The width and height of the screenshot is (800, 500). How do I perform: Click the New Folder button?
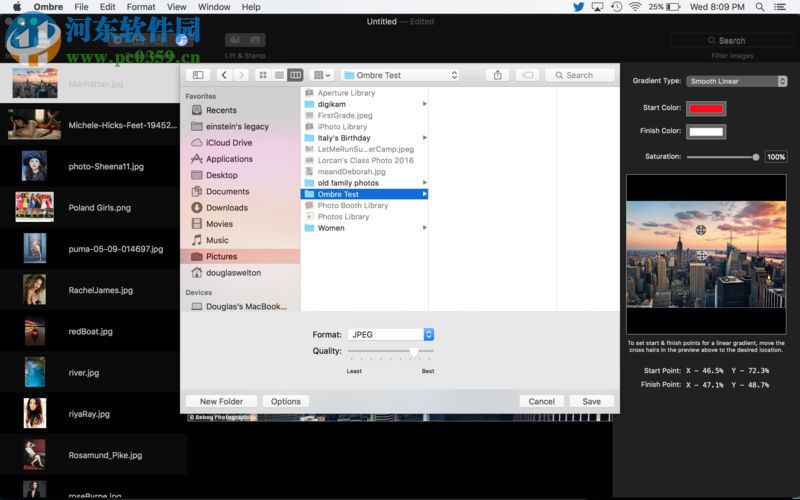tap(221, 402)
